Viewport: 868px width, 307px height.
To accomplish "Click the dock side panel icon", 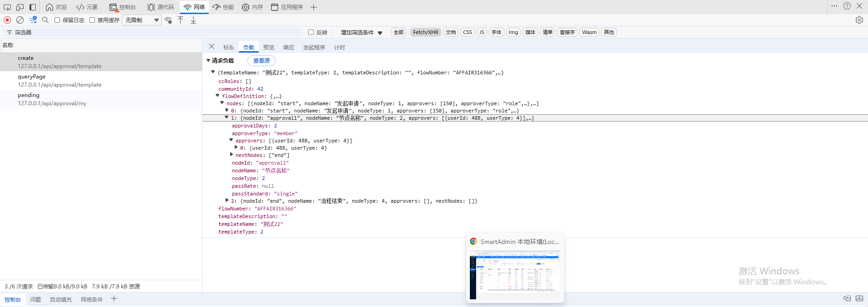I will click(33, 7).
